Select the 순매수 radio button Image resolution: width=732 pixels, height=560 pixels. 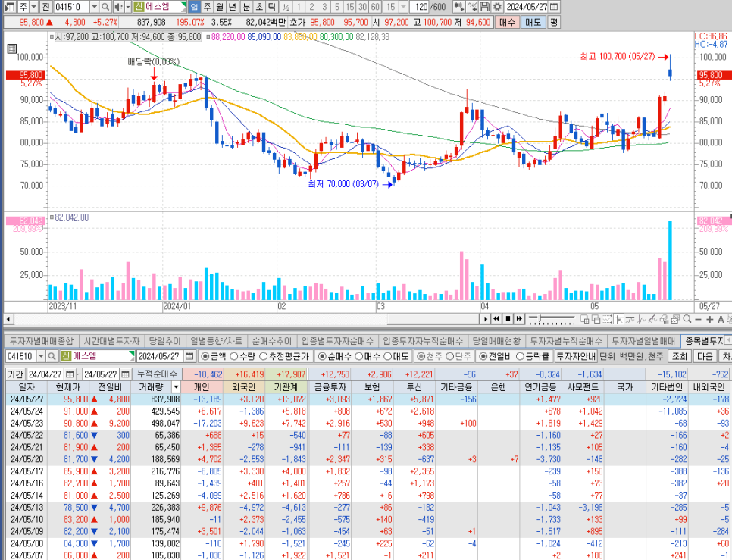click(321, 356)
